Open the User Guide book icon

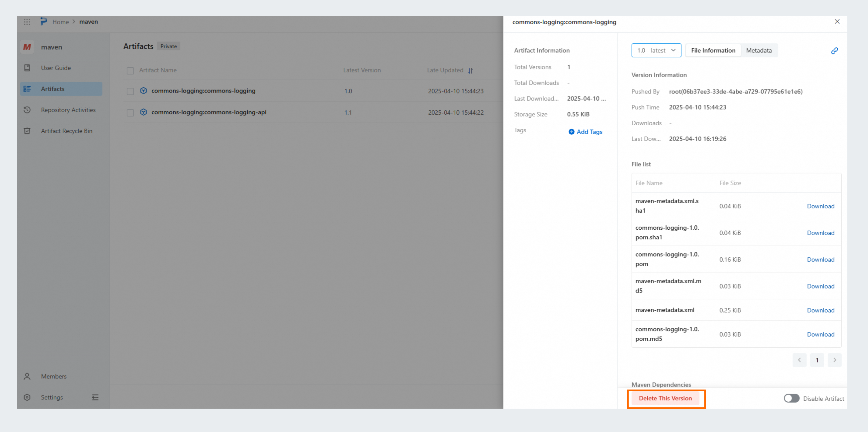[x=27, y=68]
